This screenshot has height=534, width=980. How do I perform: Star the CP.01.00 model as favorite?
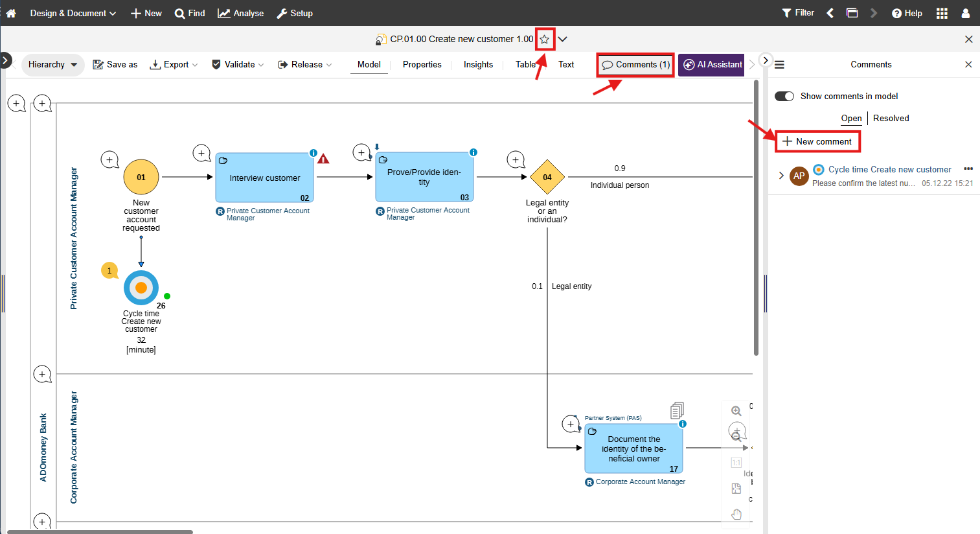pos(544,39)
